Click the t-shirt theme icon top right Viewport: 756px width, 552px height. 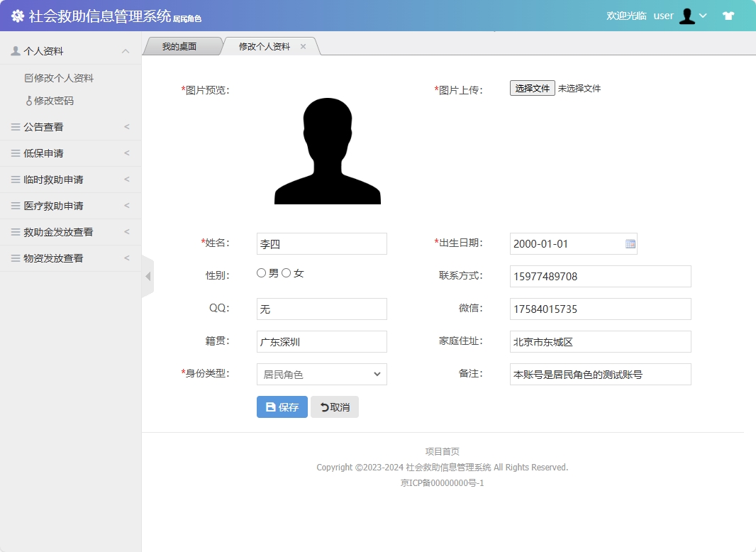pyautogui.click(x=728, y=15)
